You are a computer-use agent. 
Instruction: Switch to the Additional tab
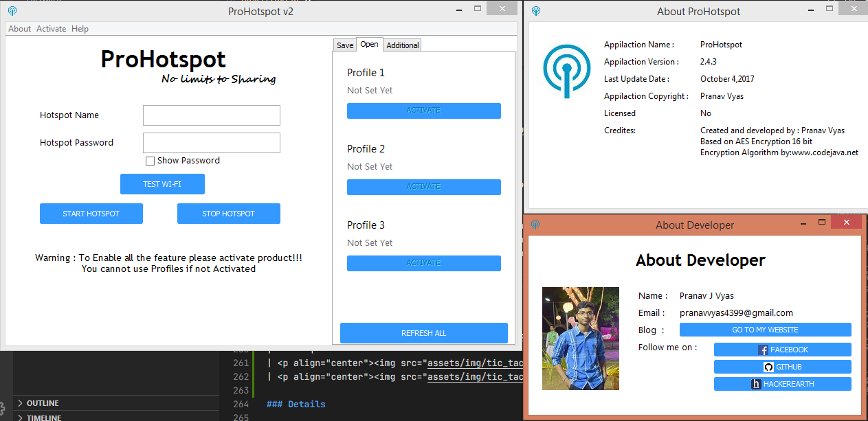[402, 45]
